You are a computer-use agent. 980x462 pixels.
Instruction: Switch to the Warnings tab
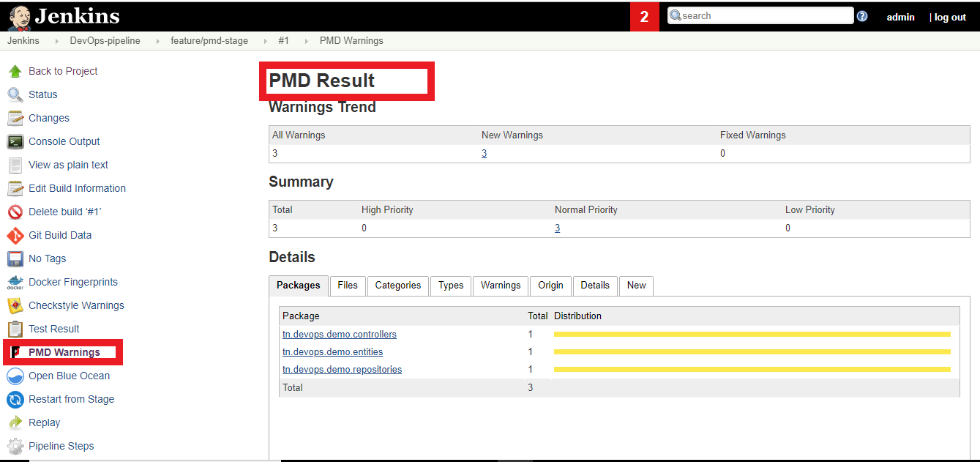(501, 286)
